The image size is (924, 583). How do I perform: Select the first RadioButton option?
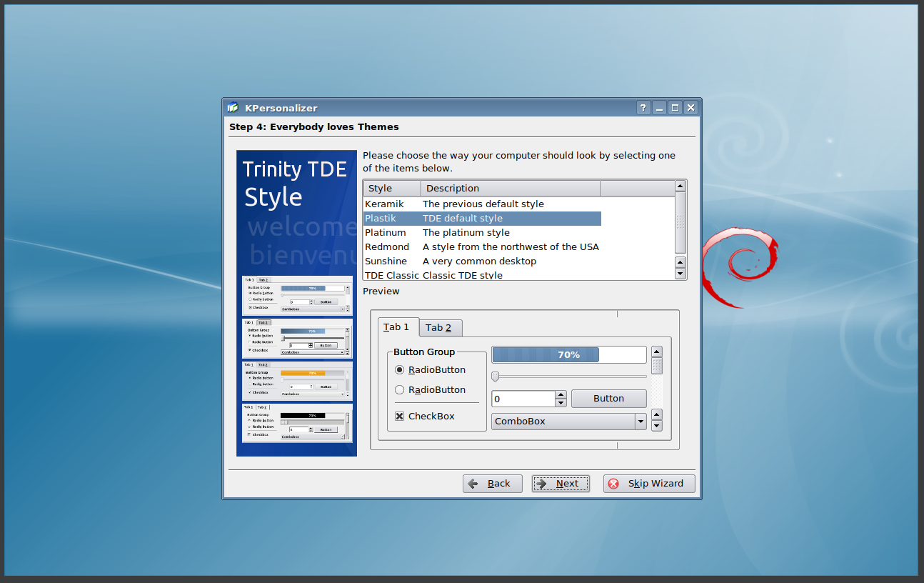point(400,370)
